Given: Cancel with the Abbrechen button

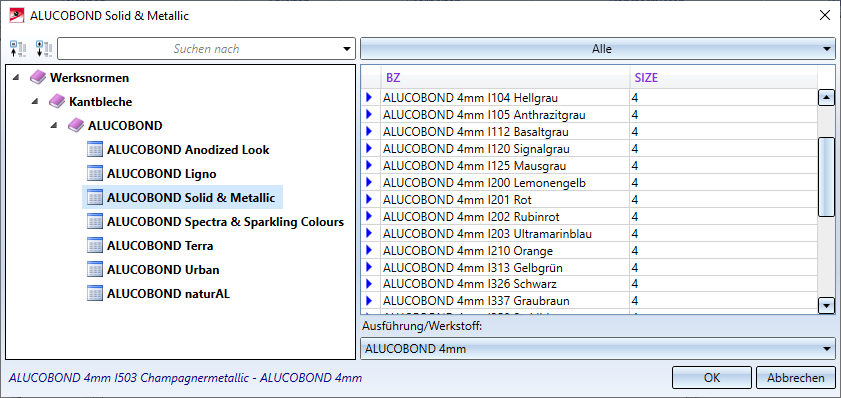Looking at the screenshot, I should pyautogui.click(x=795, y=378).
